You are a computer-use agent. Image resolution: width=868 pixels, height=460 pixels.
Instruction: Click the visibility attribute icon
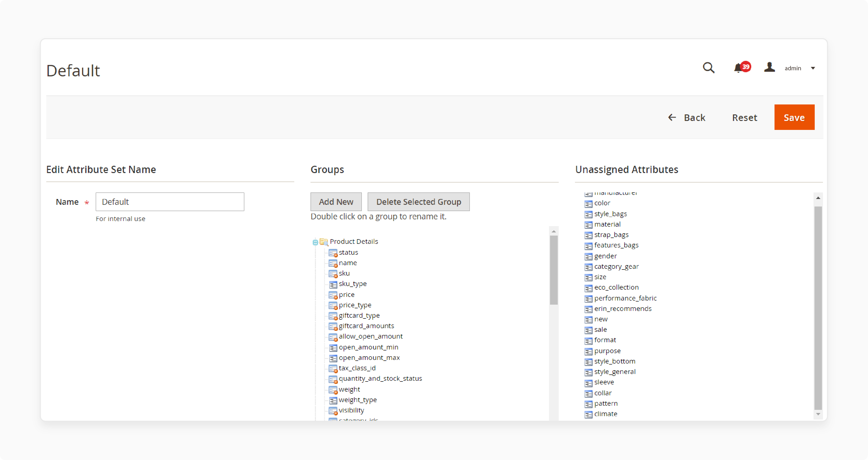(333, 410)
